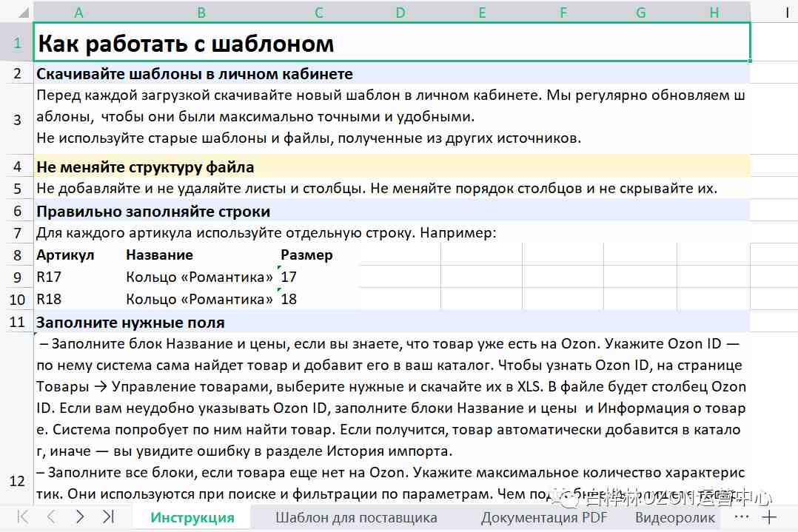Viewport: 798px width, 532px height.
Task: Select row 4 header
Action: (17, 166)
